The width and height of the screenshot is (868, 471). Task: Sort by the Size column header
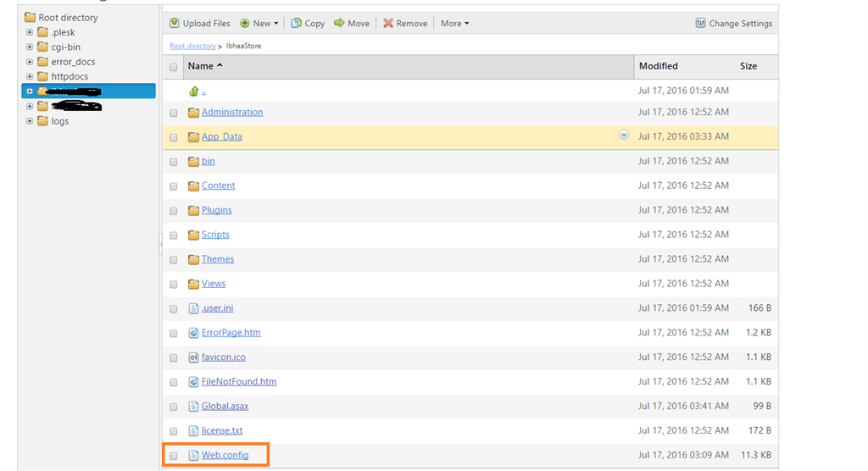(748, 66)
